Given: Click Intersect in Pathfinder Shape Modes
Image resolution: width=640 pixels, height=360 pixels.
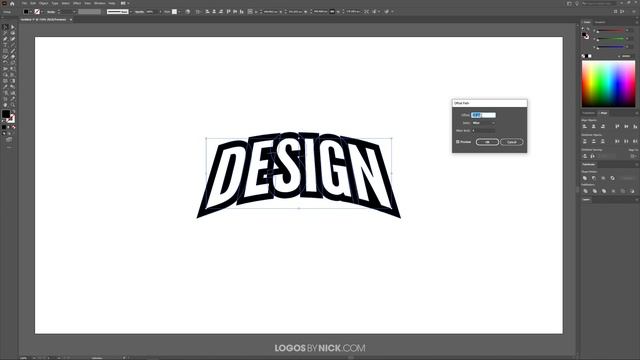Looking at the screenshot, I should click(x=603, y=178).
